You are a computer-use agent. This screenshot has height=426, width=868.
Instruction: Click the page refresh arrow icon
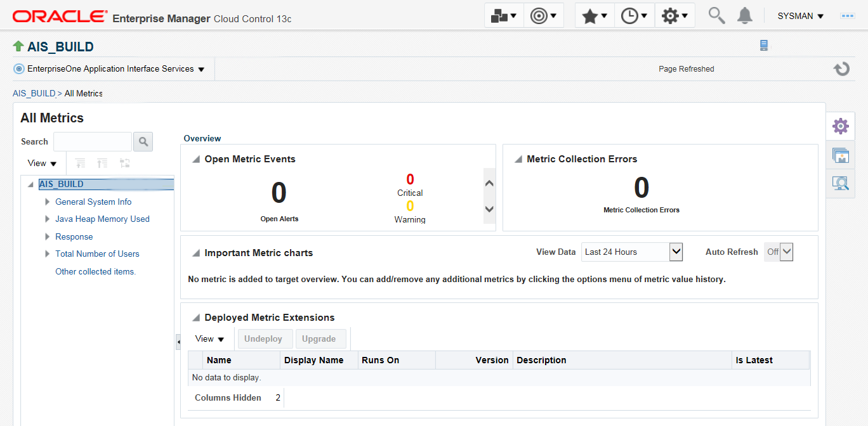[841, 68]
